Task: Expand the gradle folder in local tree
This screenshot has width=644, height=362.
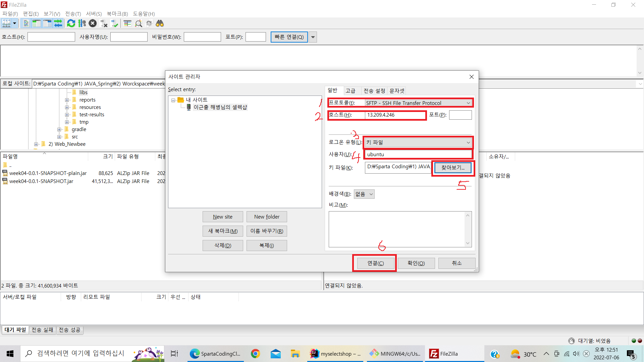Action: pyautogui.click(x=59, y=129)
